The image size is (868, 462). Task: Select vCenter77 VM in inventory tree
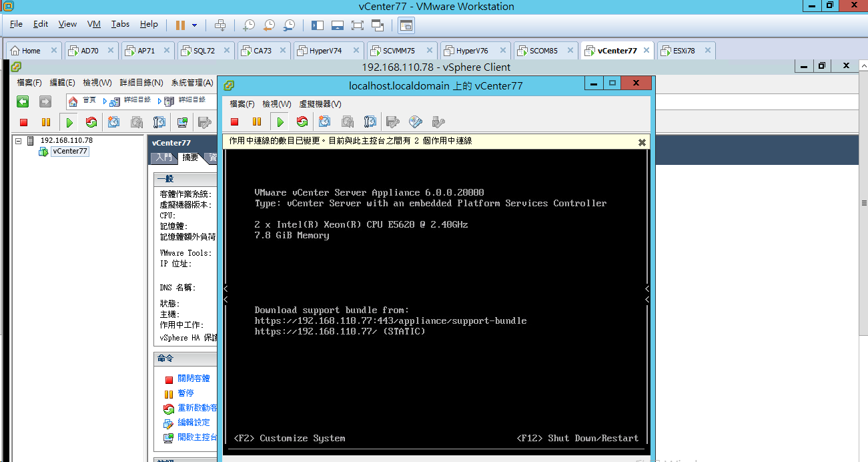pyautogui.click(x=70, y=151)
